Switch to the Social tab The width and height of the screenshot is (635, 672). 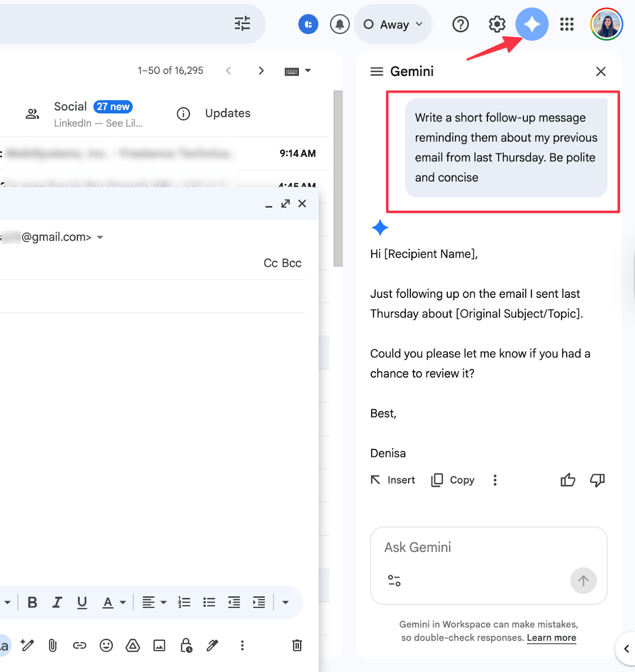click(x=84, y=113)
